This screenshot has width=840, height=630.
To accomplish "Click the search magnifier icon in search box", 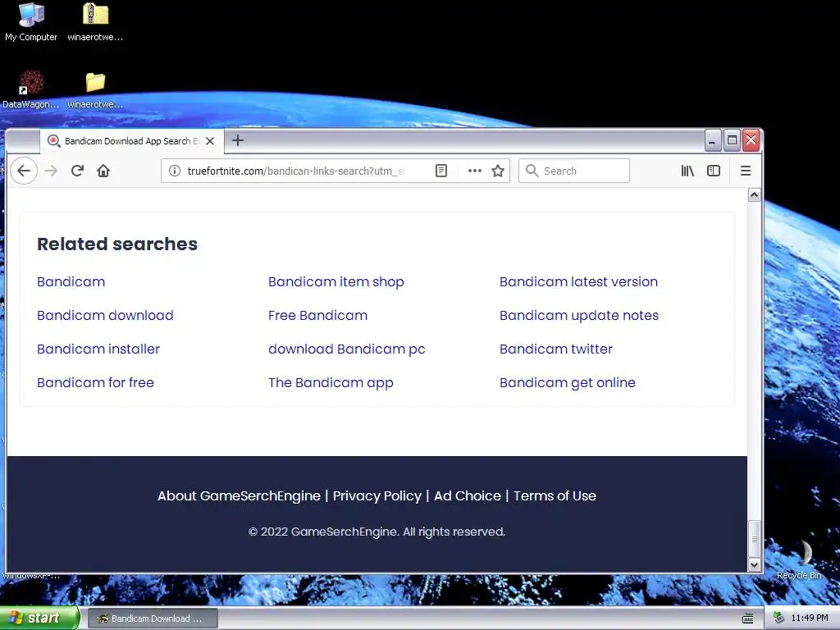I will [532, 171].
